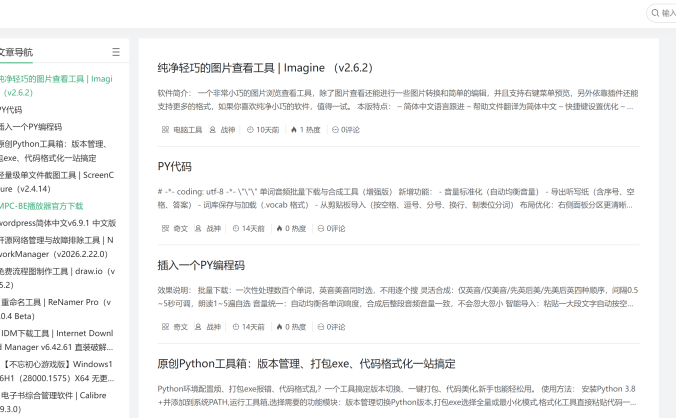The height and width of the screenshot is (418, 676).
Task: Click the 10天前 timestamp text
Action: (268, 130)
